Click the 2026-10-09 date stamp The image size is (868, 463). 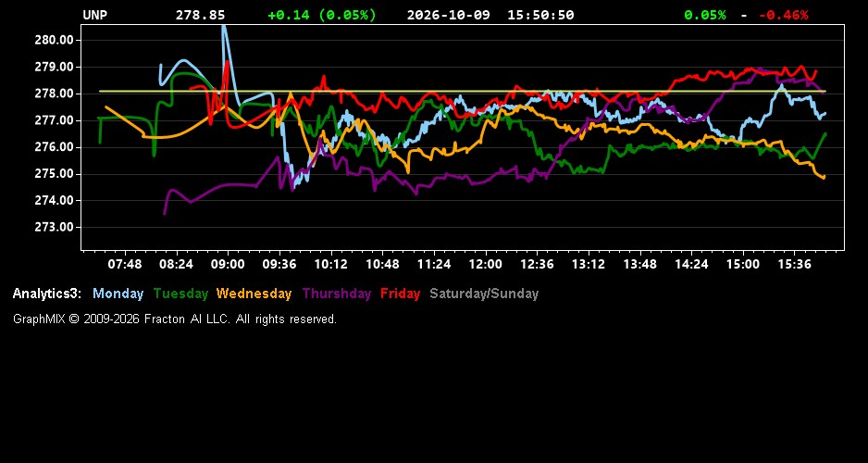(449, 16)
